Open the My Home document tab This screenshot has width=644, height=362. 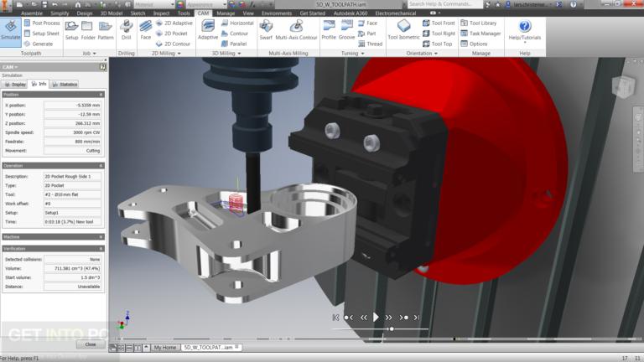point(164,348)
